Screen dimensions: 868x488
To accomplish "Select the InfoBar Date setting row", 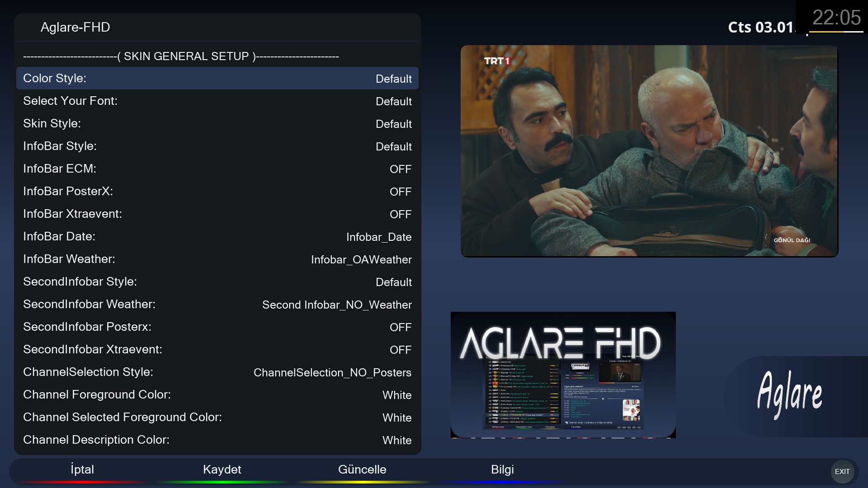I will click(x=217, y=236).
